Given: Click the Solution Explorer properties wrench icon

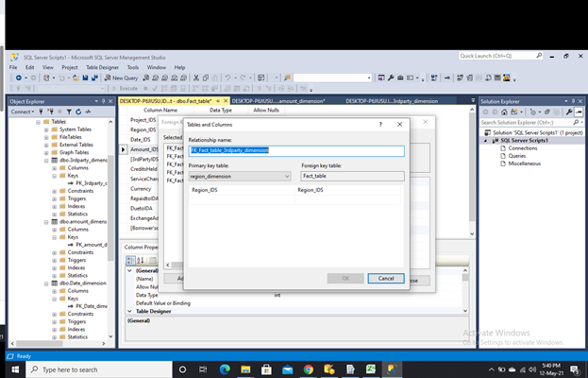Looking at the screenshot, I should point(569,112).
